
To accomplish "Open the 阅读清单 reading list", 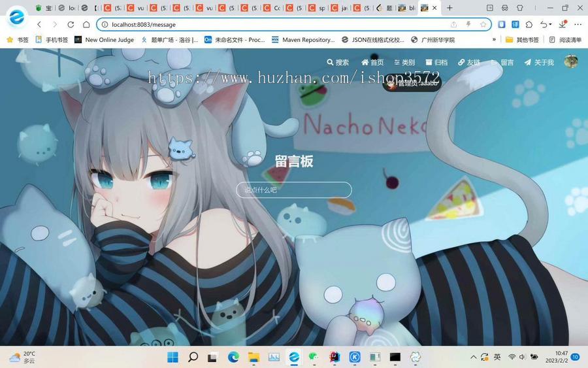I will click(x=565, y=39).
